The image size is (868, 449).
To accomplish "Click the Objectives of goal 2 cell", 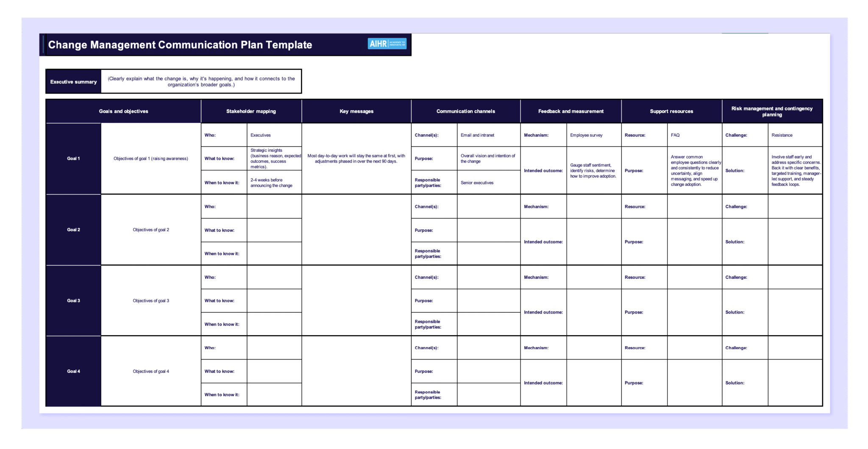I will 150,230.
